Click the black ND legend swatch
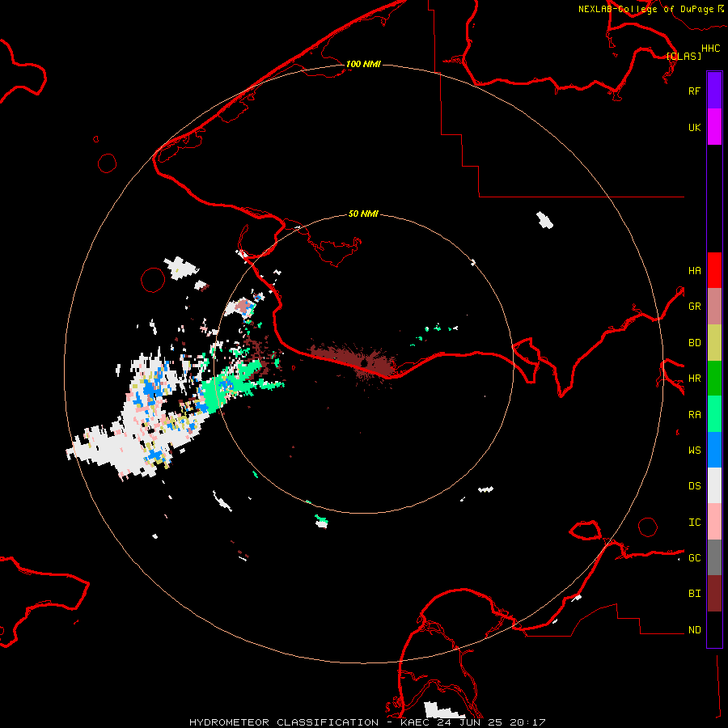Screen dimensions: 728x728 click(x=714, y=629)
